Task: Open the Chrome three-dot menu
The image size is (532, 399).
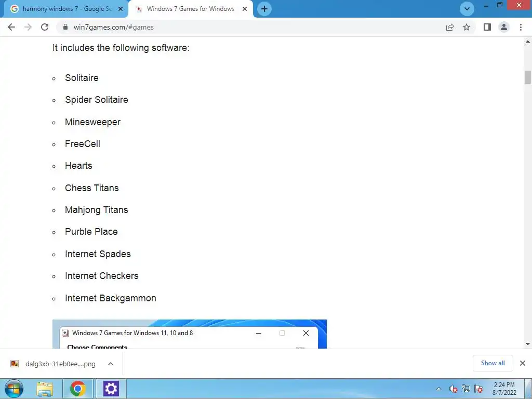Action: (x=521, y=27)
